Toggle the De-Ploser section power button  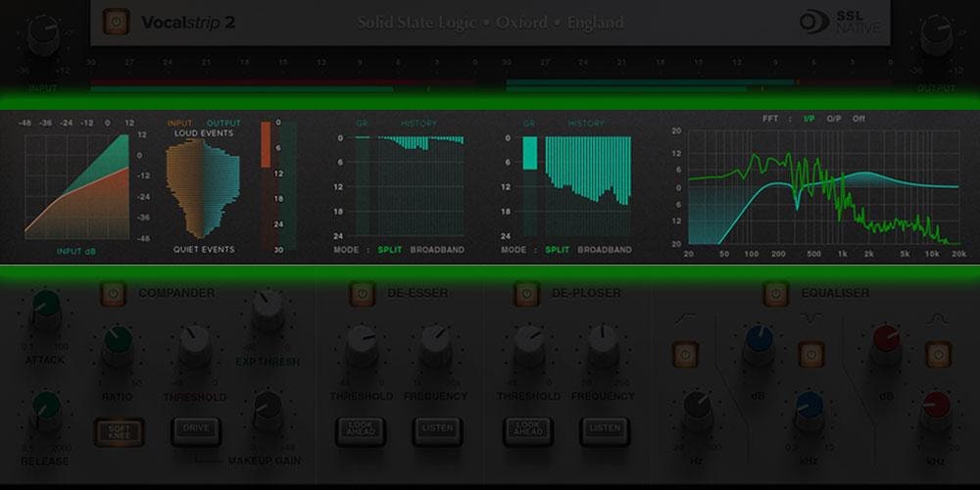(526, 293)
